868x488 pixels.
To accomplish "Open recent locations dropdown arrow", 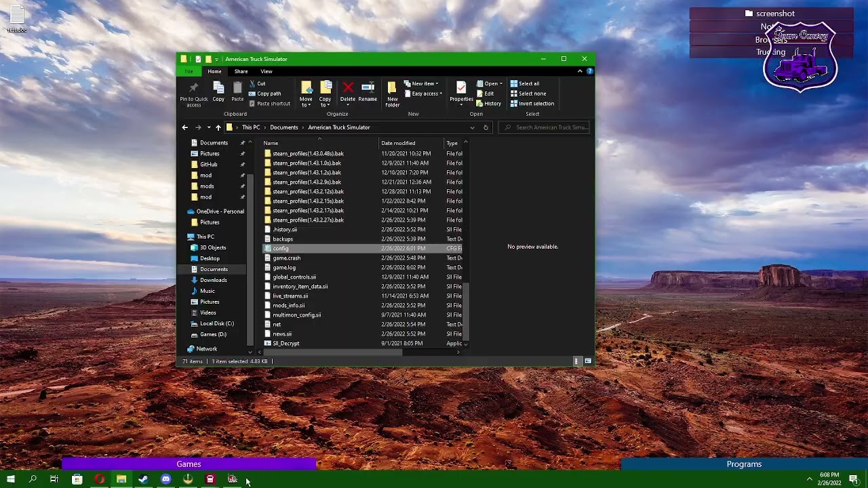I will click(208, 127).
